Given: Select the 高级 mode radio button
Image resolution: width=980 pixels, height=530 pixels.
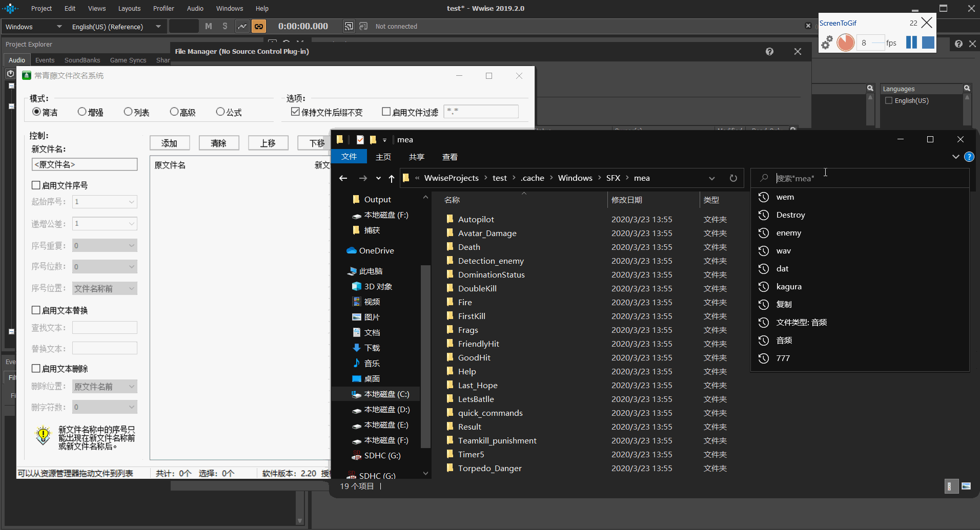Looking at the screenshot, I should click(x=175, y=112).
